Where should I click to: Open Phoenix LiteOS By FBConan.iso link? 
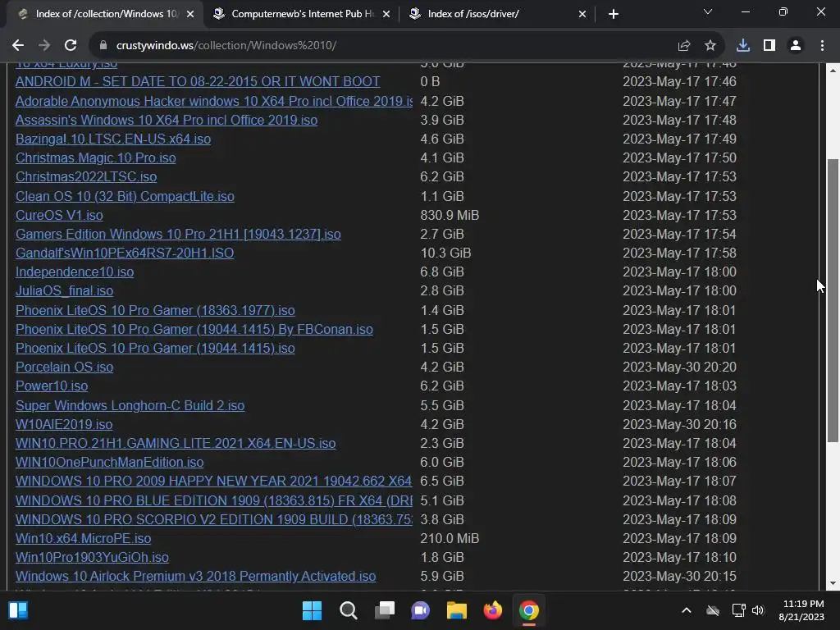194,330
